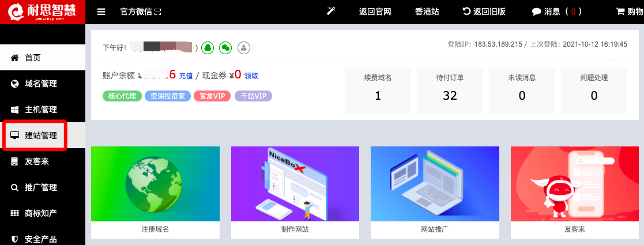Open 友客来 in sidebar

pyautogui.click(x=43, y=161)
